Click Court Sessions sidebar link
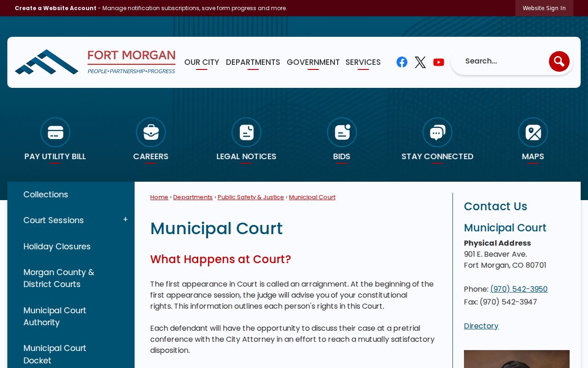The width and height of the screenshot is (588, 368). pos(54,220)
